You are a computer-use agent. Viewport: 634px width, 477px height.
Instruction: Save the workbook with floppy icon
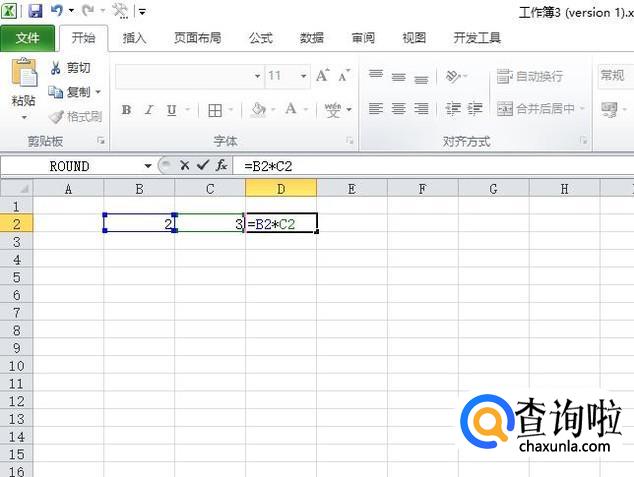[36, 11]
